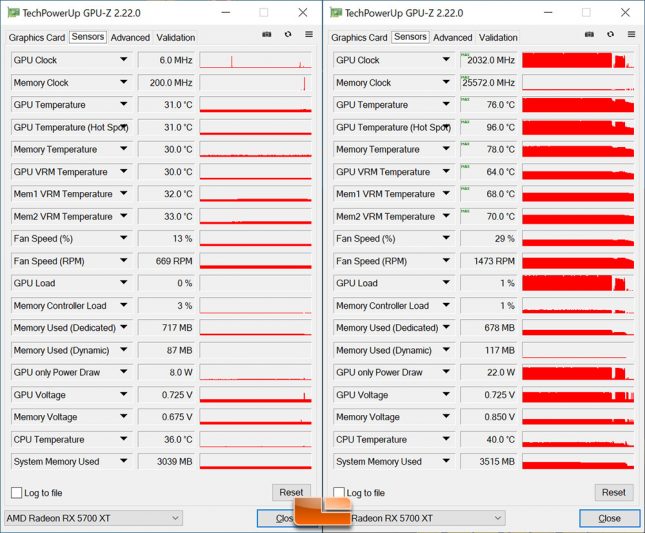Image resolution: width=645 pixels, height=533 pixels.
Task: Click GPU Clock graph in right window
Action: pos(578,60)
